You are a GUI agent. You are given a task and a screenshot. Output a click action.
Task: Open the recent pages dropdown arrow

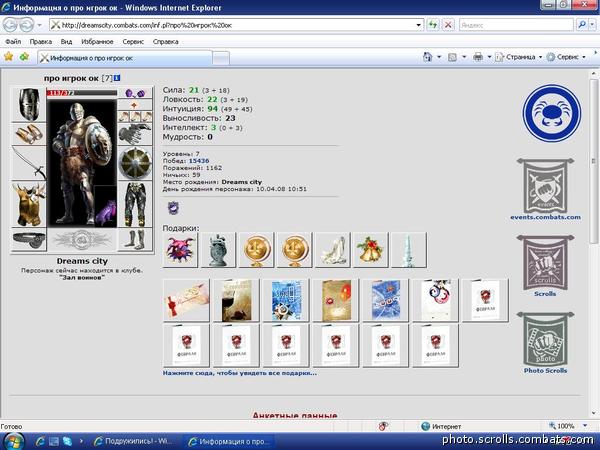pos(39,26)
